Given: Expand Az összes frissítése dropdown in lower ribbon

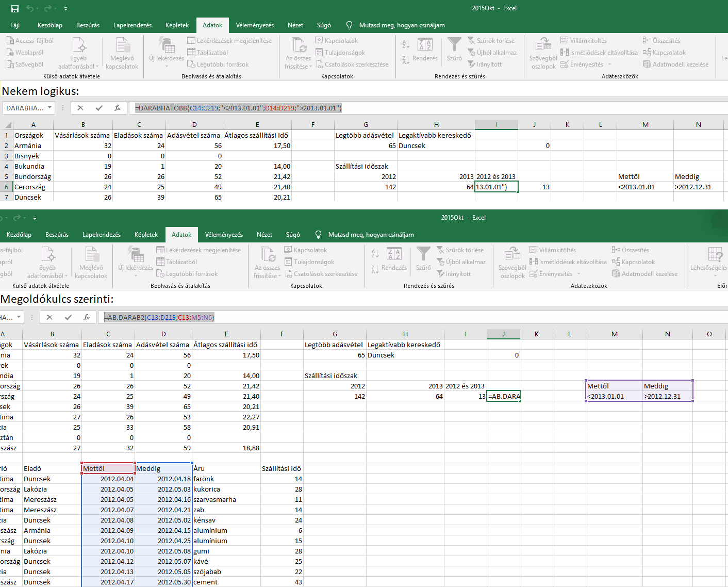Looking at the screenshot, I should 279,276.
